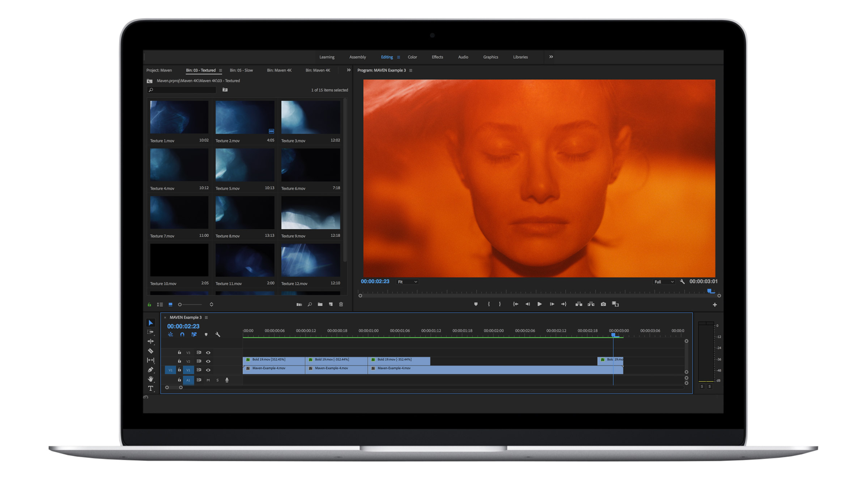This screenshot has width=868, height=479.
Task: Switch to the Effects workspace
Action: [437, 57]
